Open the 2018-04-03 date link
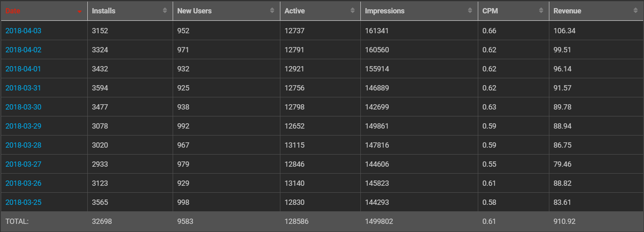This screenshot has width=644, height=232. [x=23, y=31]
